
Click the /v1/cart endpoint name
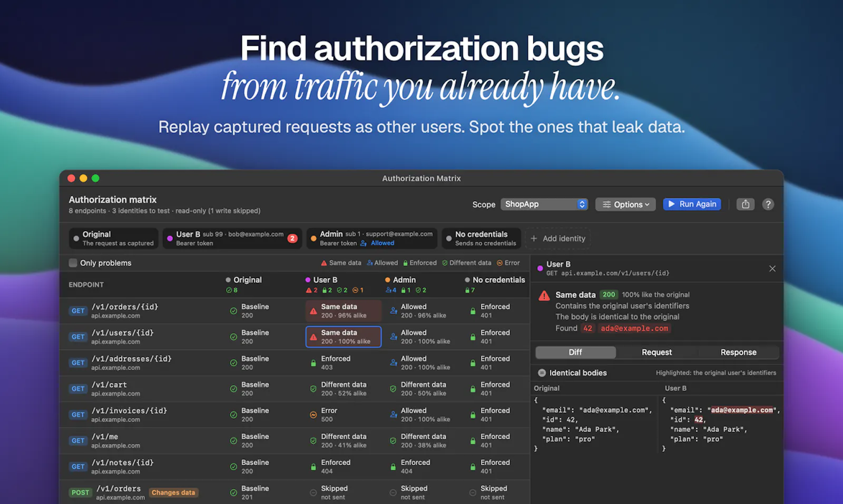(x=109, y=385)
